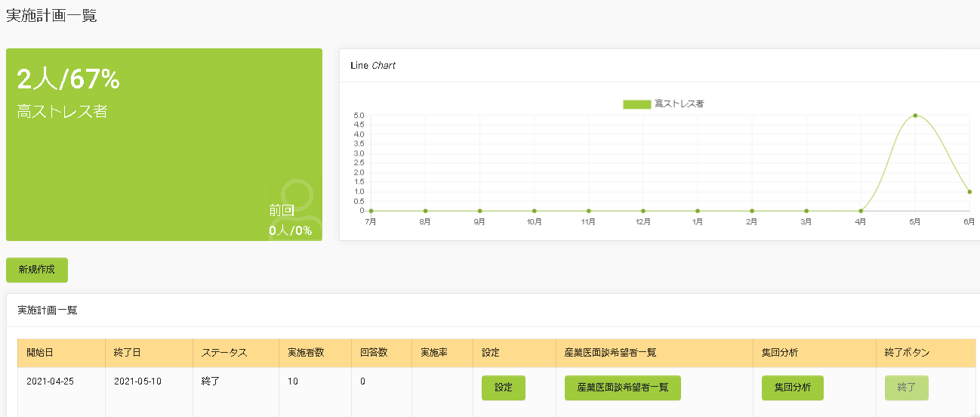Image resolution: width=980 pixels, height=417 pixels.
Task: Click the 新規作成 button
Action: [x=37, y=270]
